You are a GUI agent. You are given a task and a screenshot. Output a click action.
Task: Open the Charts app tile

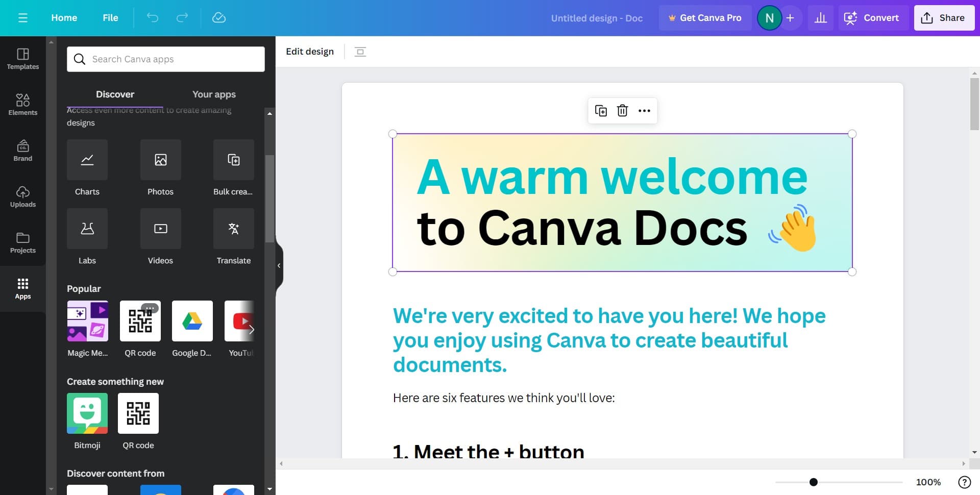pos(87,160)
